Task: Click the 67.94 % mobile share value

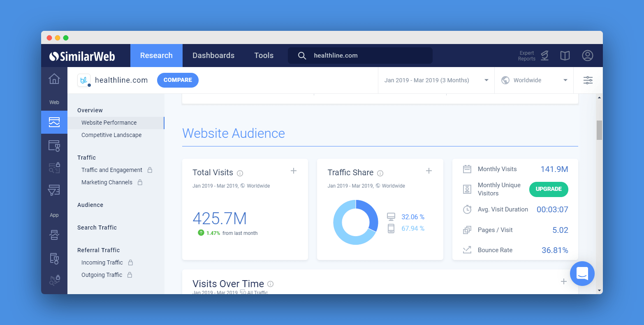Action: tap(413, 228)
